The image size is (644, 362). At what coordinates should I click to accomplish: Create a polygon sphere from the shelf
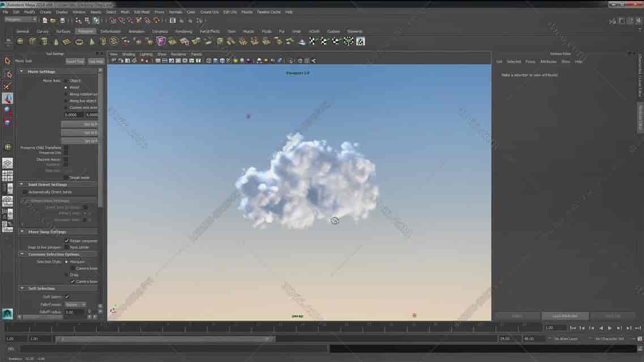point(21,41)
